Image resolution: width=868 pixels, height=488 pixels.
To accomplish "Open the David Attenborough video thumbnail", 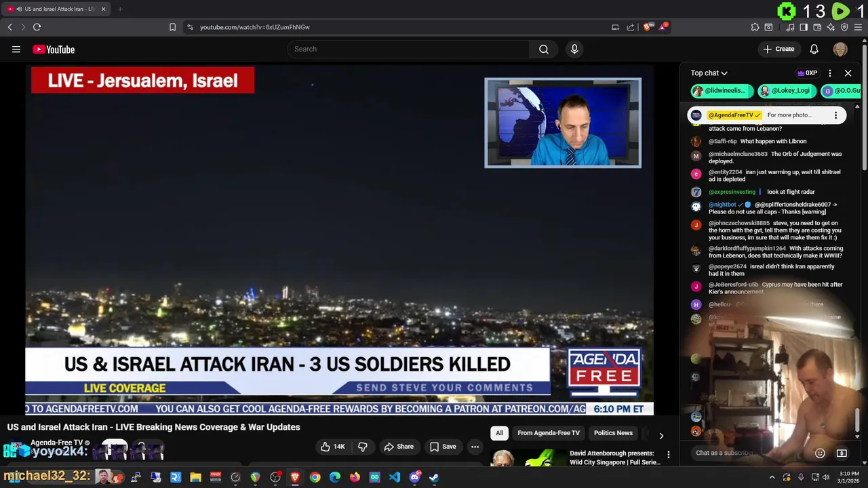I will 528,458.
